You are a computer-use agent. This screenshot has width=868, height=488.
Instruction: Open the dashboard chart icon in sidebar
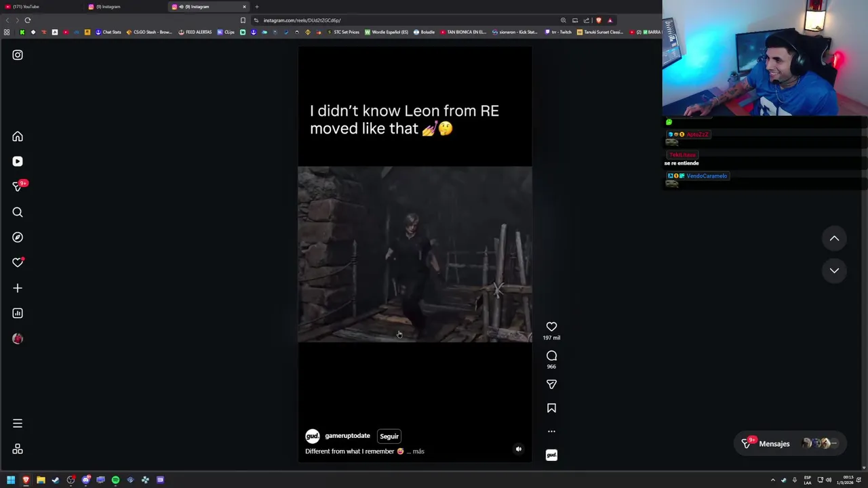[x=18, y=313]
